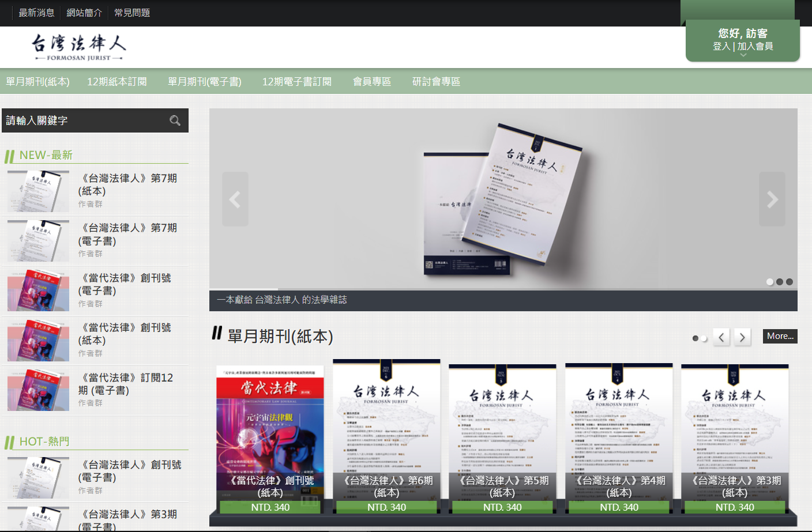
Task: Open the 最新消息 top menu item
Action: pyautogui.click(x=36, y=13)
